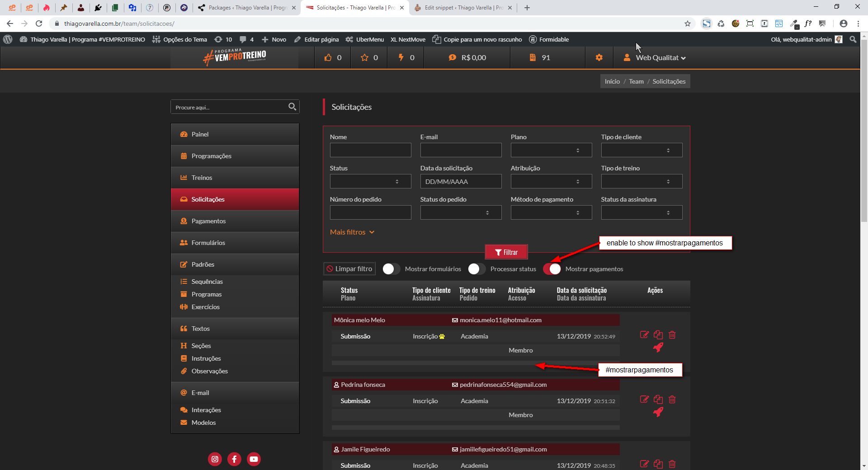
Task: Click the Team breadcrumb link
Action: click(636, 81)
